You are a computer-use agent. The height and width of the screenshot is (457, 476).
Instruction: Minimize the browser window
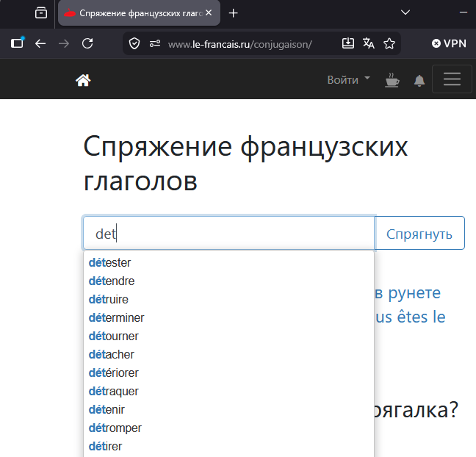[464, 12]
